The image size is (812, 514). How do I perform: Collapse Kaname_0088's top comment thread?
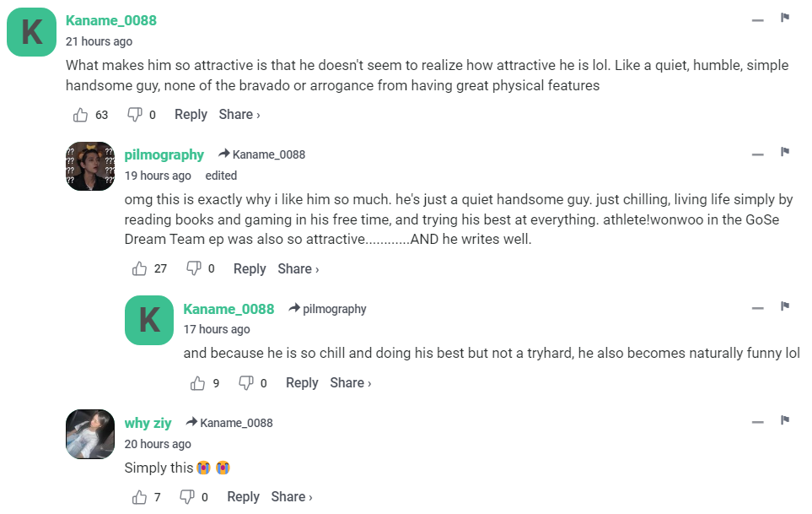pyautogui.click(x=758, y=19)
